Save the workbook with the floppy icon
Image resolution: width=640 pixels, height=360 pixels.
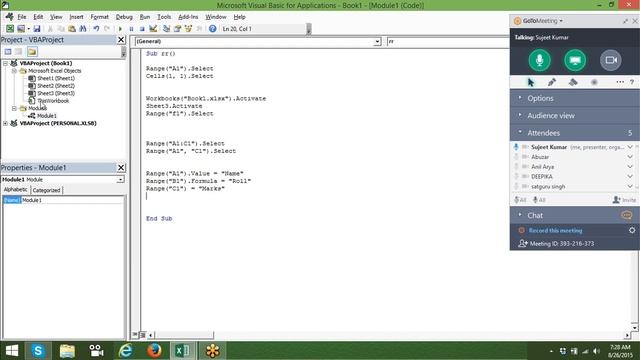click(37, 29)
